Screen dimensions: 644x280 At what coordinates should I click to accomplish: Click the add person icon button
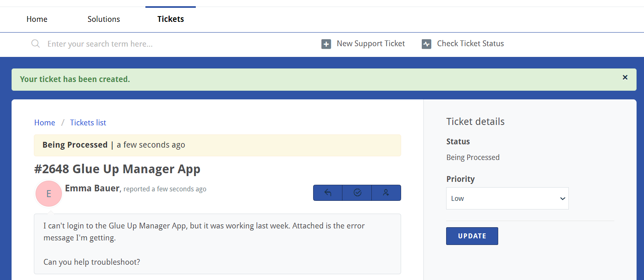coord(386,193)
